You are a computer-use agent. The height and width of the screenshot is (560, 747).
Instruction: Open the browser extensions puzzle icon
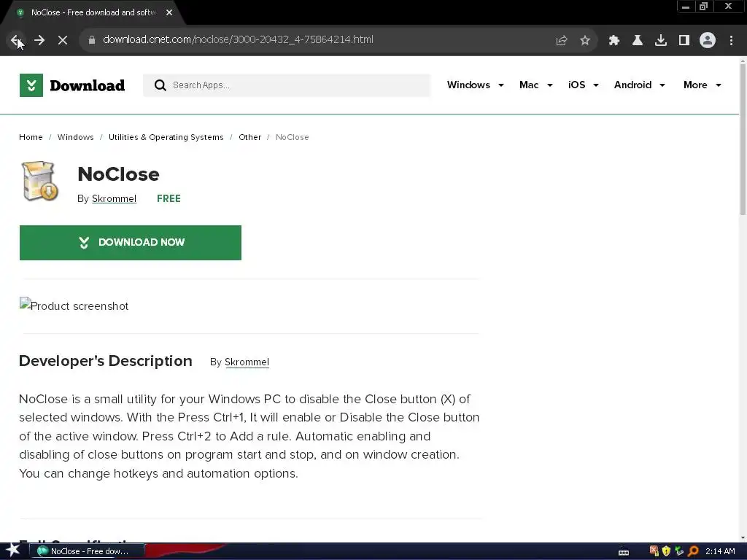[x=614, y=41]
